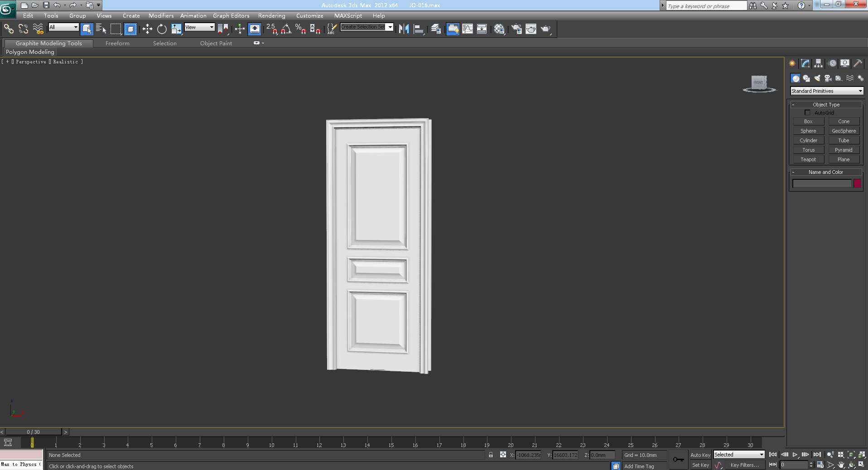Open the Graph Editors menu
The height and width of the screenshot is (470, 868).
pyautogui.click(x=231, y=15)
